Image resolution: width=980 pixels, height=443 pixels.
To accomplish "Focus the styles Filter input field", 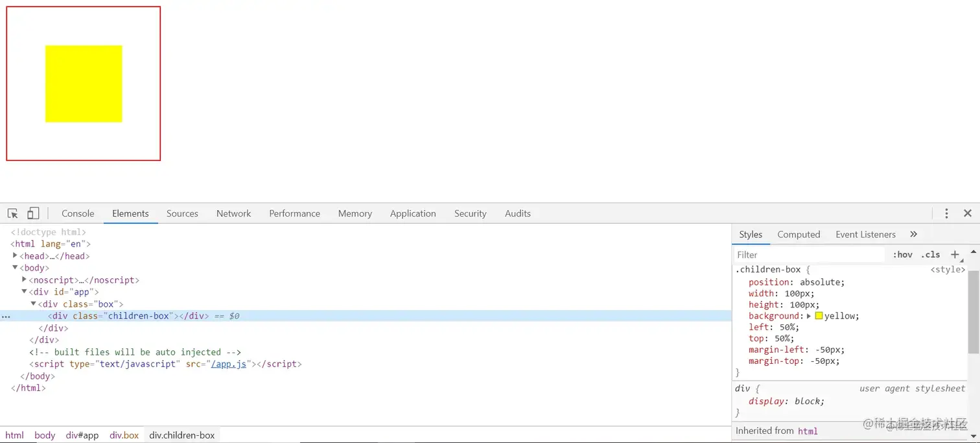I will coord(809,255).
